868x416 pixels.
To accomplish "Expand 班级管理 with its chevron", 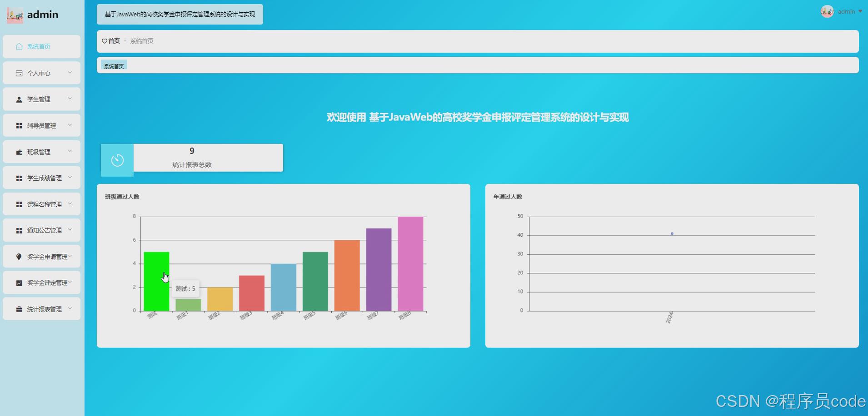I will pyautogui.click(x=70, y=151).
